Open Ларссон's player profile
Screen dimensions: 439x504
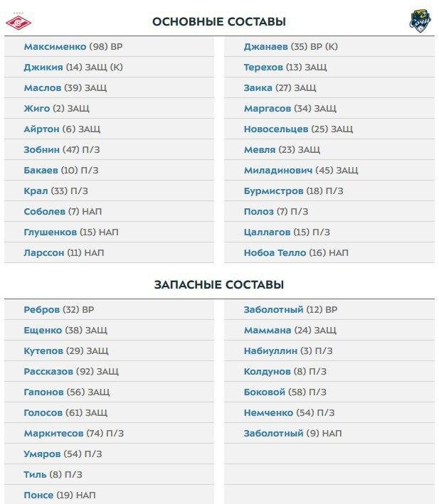pos(43,253)
